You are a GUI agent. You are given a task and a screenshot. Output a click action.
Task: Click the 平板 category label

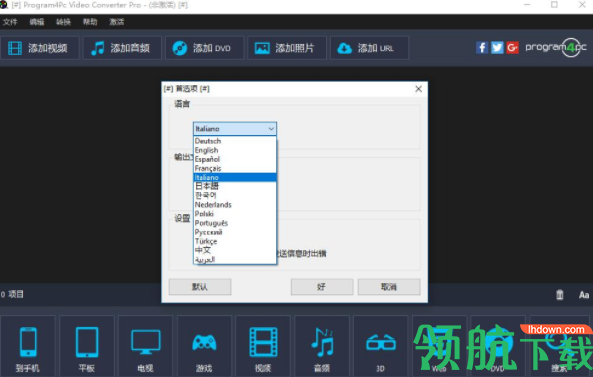pos(87,368)
